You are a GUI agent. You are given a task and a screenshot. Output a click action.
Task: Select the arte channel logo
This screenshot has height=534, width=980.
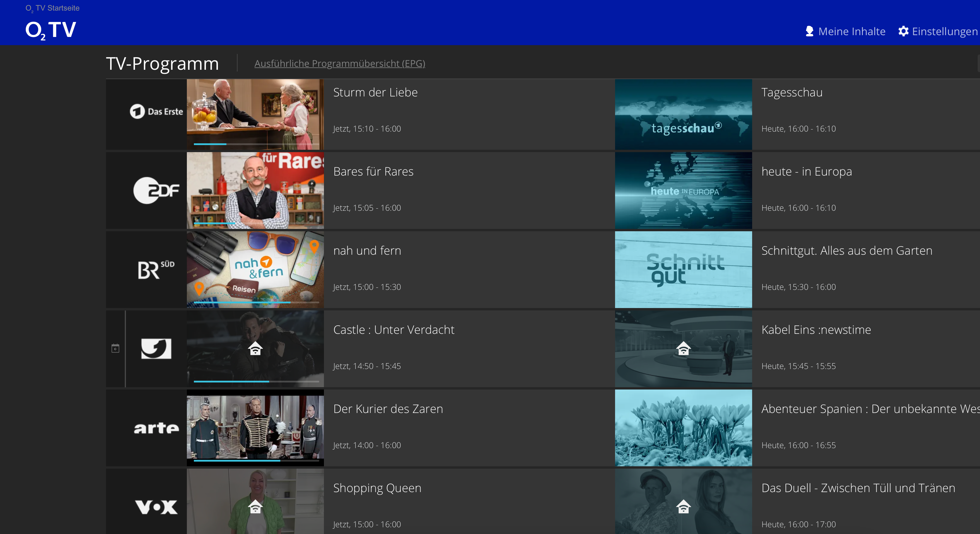pos(156,428)
